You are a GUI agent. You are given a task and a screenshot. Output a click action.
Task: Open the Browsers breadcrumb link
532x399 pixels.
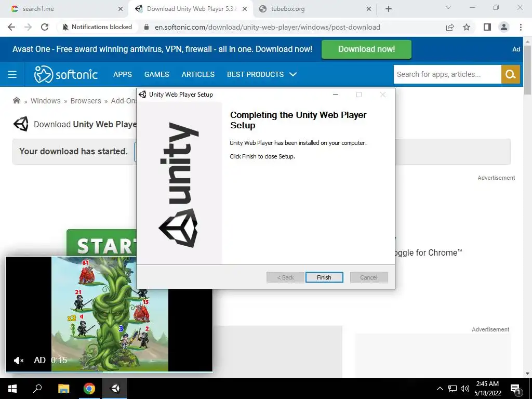pyautogui.click(x=86, y=101)
